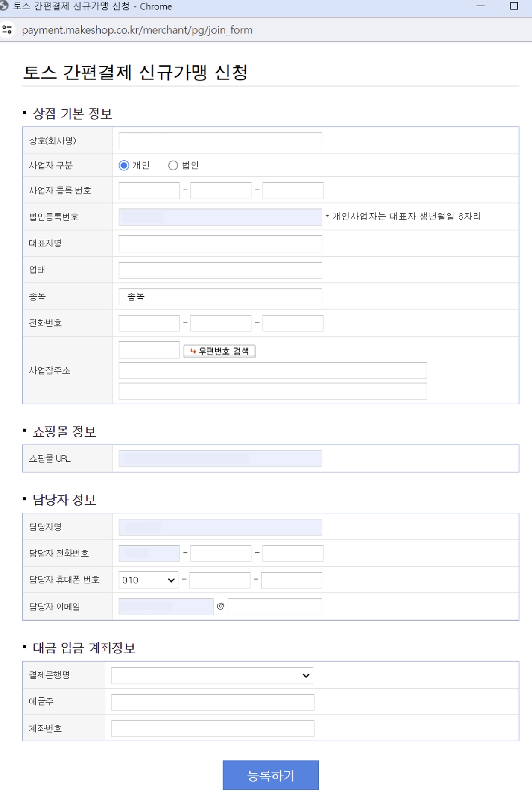
Task: Click the 법인등록번호 input field
Action: click(220, 217)
